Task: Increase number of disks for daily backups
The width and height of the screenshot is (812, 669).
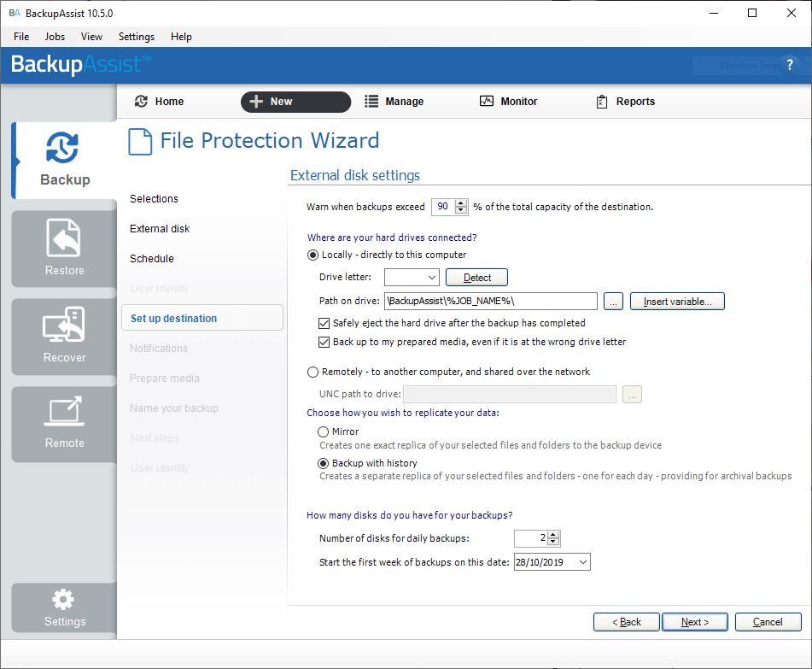Action: click(553, 535)
